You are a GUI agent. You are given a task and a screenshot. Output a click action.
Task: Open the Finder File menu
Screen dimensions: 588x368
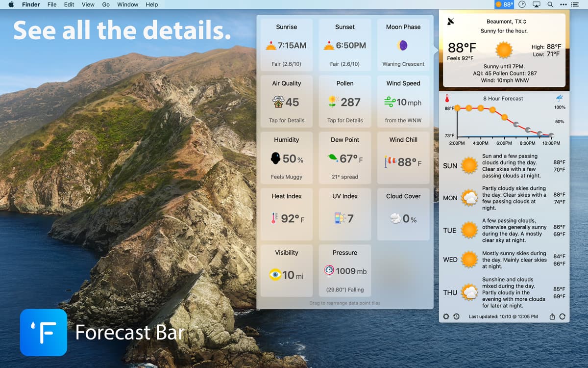click(52, 4)
